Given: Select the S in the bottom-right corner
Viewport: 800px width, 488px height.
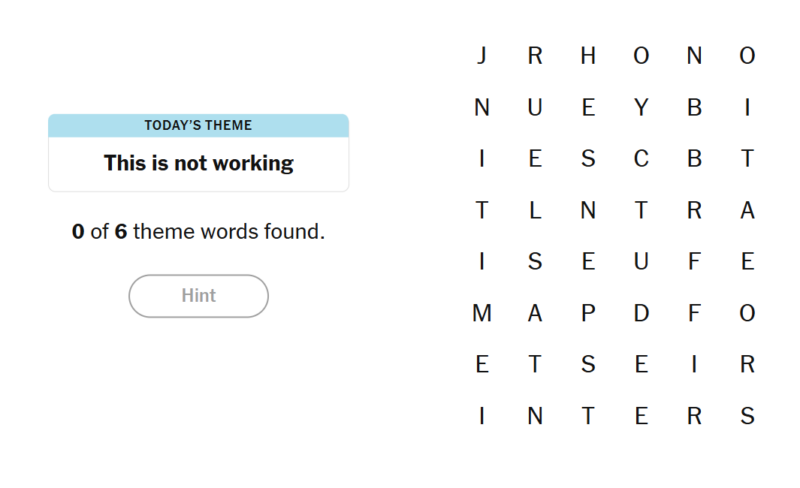Looking at the screenshot, I should [747, 417].
